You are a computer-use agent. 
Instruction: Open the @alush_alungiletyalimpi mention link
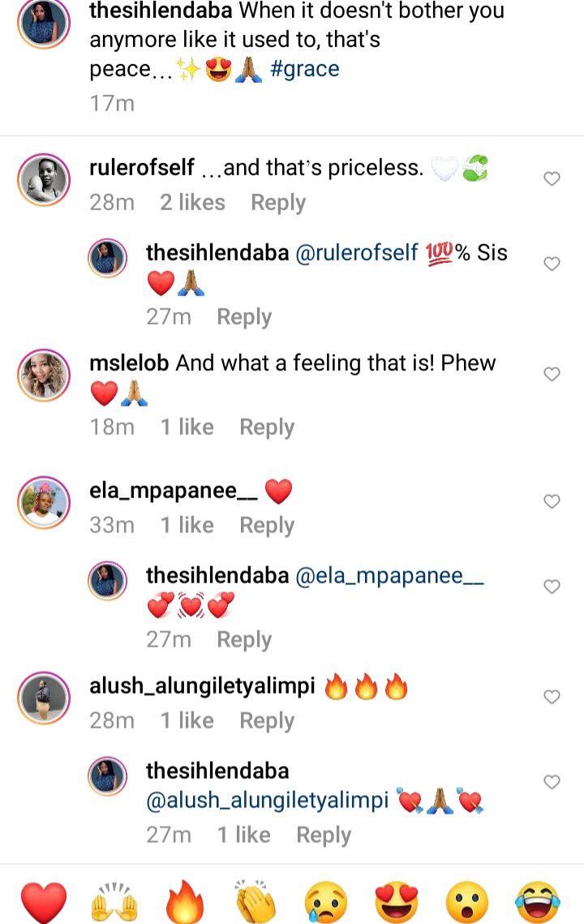point(268,800)
